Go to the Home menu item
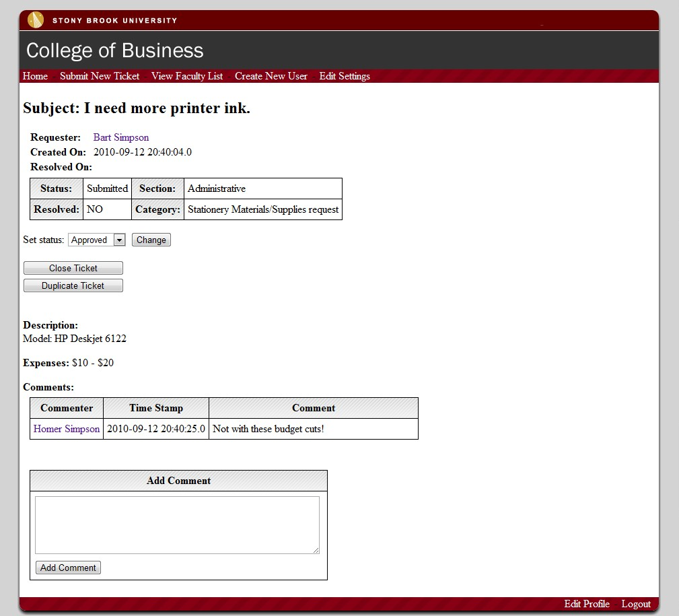Image resolution: width=679 pixels, height=616 pixels. click(35, 76)
